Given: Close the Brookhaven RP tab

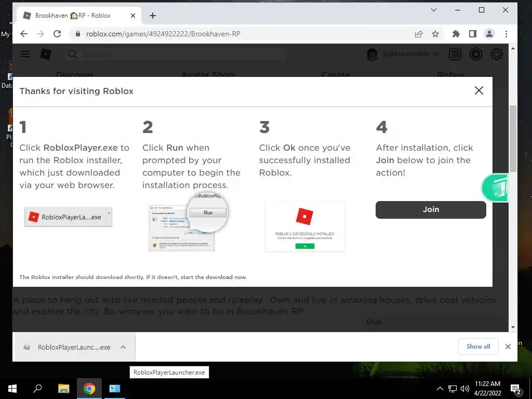Looking at the screenshot, I should (133, 16).
